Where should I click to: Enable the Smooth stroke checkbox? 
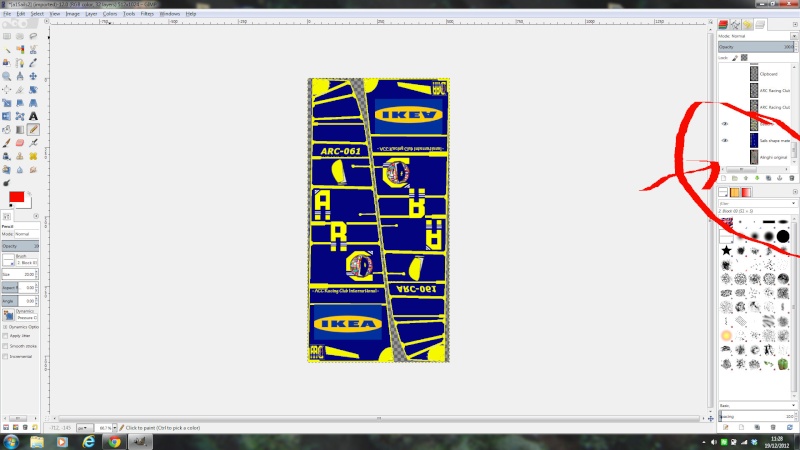click(x=5, y=346)
